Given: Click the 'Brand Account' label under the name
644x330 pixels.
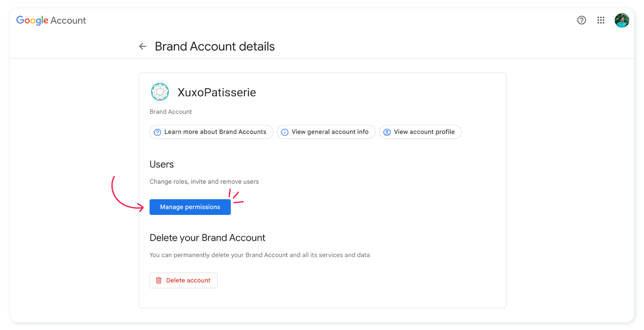Looking at the screenshot, I should pos(171,112).
